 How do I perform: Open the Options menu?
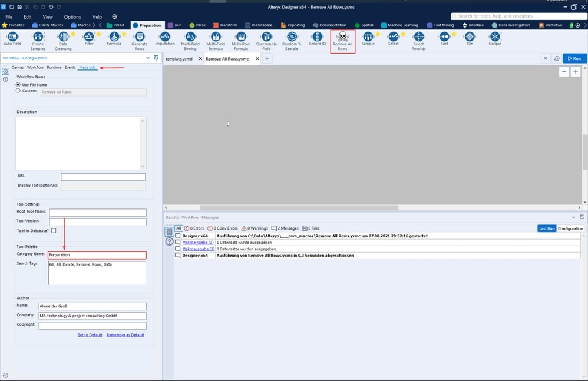click(72, 17)
